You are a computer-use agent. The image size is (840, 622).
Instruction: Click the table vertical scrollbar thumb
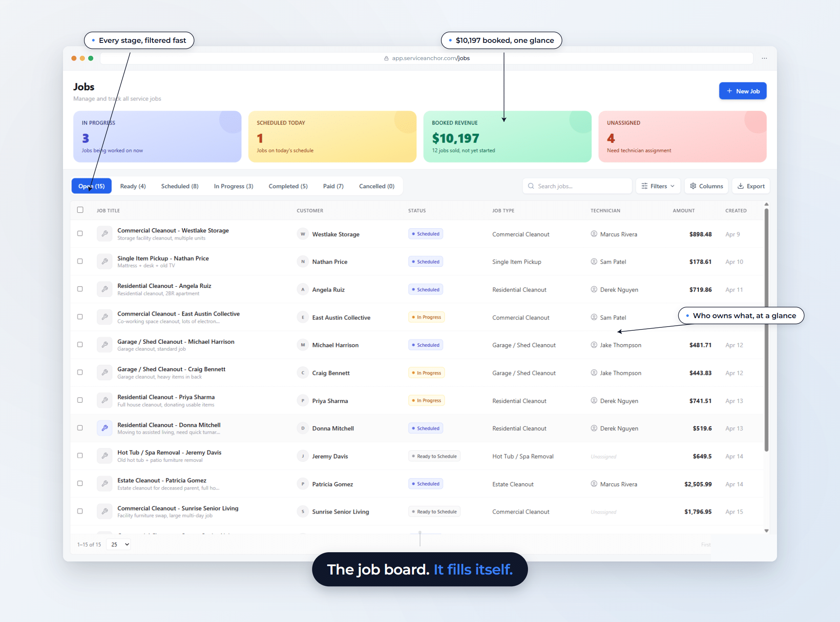766,330
